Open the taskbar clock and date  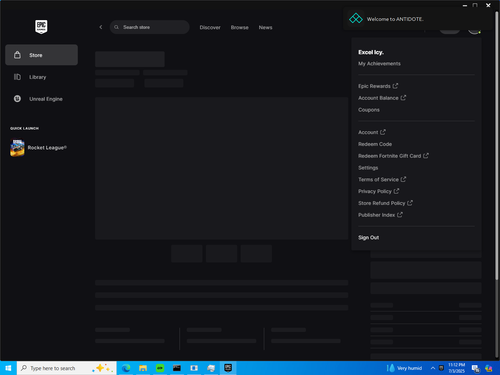(456, 368)
